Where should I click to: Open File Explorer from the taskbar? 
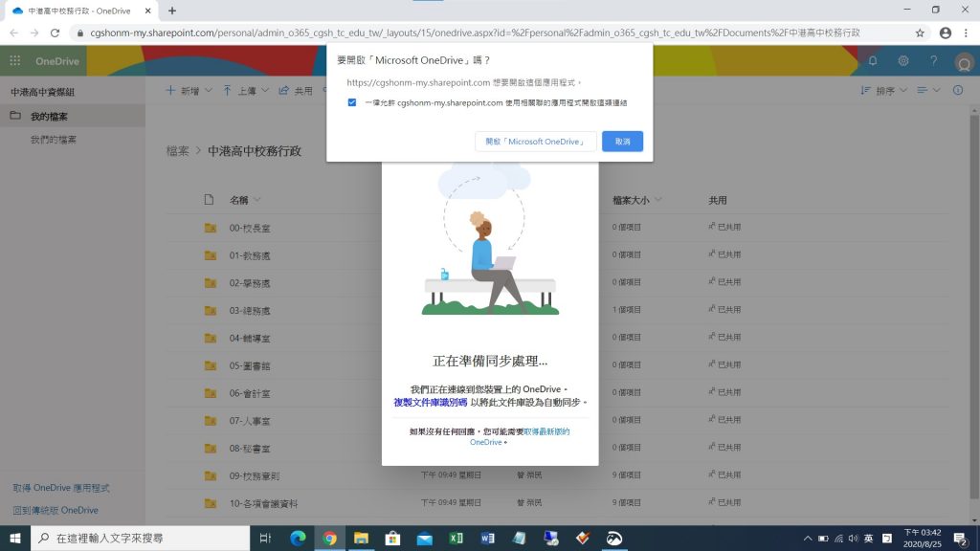tap(361, 538)
